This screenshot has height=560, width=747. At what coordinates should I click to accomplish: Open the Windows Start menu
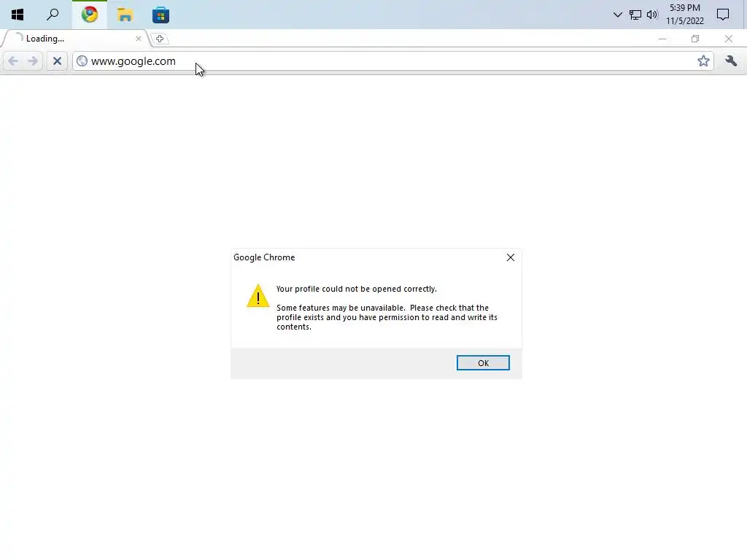tap(18, 15)
